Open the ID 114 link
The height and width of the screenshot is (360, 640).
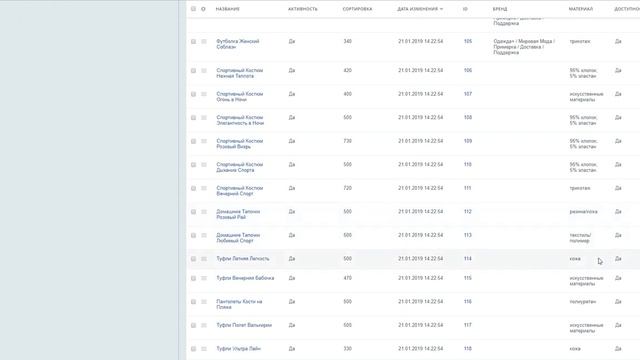coord(468,259)
